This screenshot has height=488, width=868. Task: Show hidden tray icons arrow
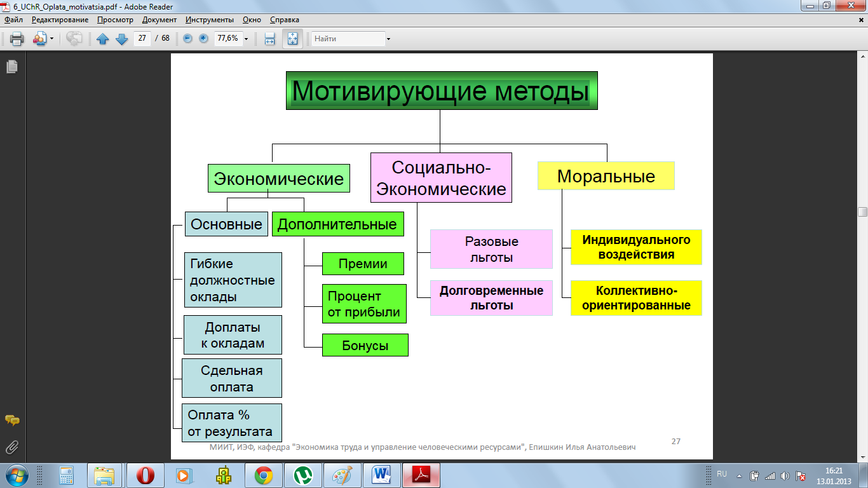(x=738, y=475)
